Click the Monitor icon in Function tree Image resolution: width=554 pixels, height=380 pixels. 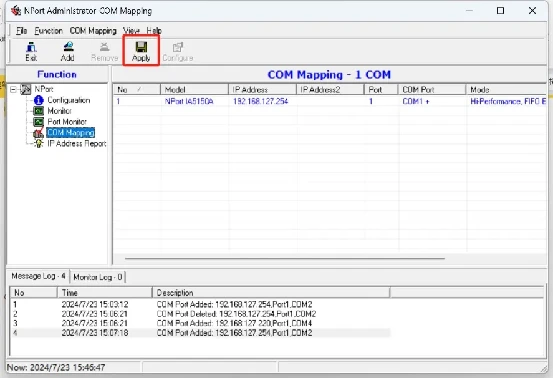click(39, 111)
